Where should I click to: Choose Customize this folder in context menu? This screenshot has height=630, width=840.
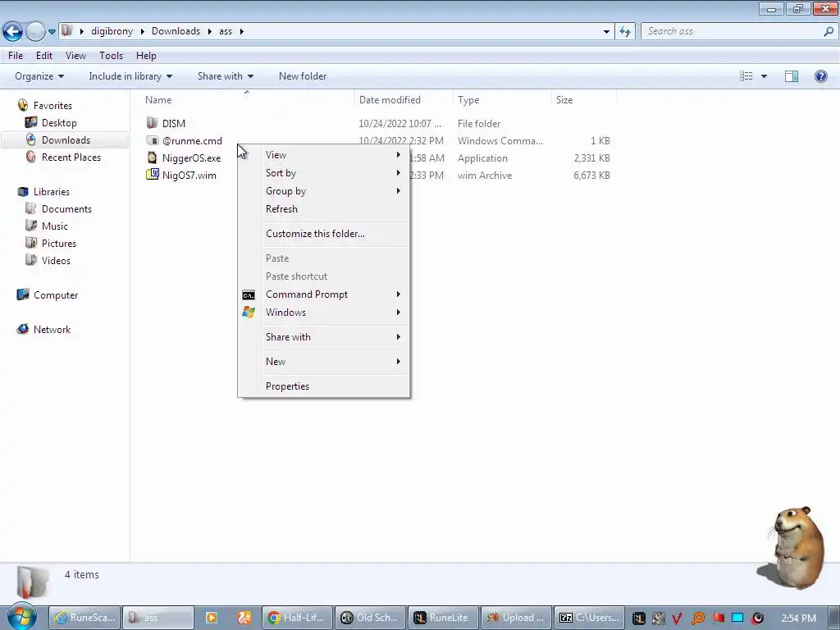pos(324,234)
